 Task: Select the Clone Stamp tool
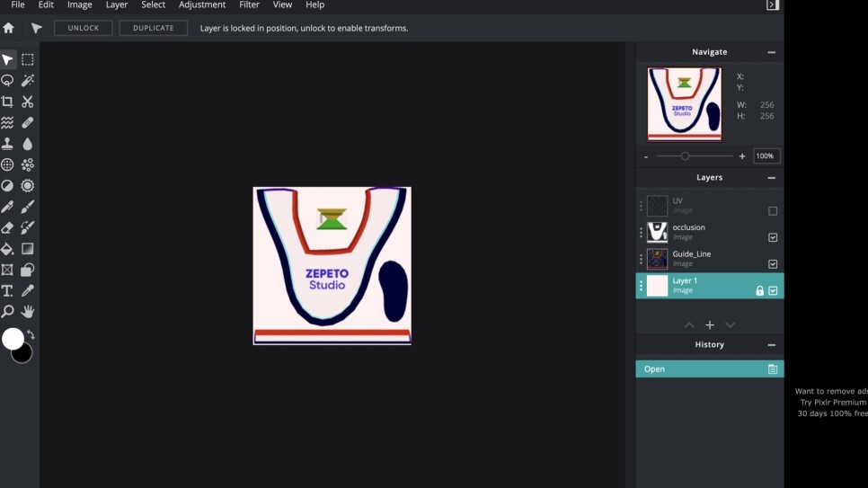[7, 144]
